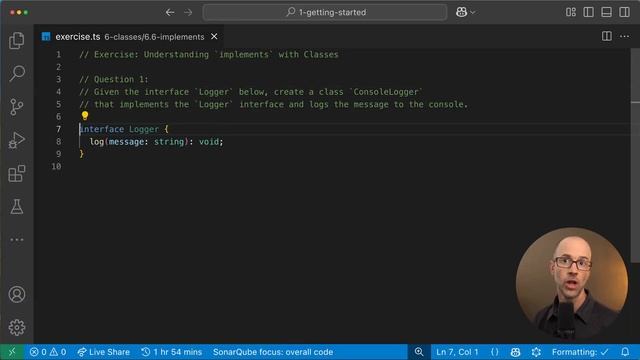Open the Testing flask view
Screen dimensions: 640x360
pos(17,207)
